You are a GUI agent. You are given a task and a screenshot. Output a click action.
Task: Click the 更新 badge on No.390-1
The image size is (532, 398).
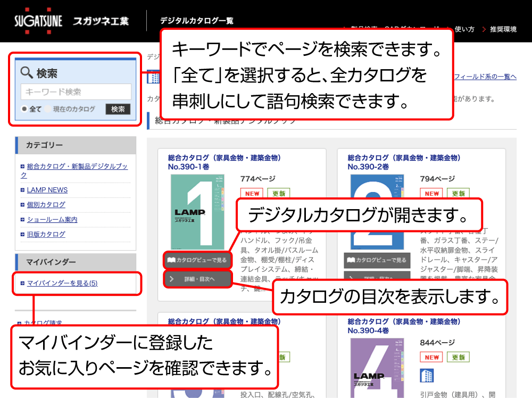pos(279,193)
